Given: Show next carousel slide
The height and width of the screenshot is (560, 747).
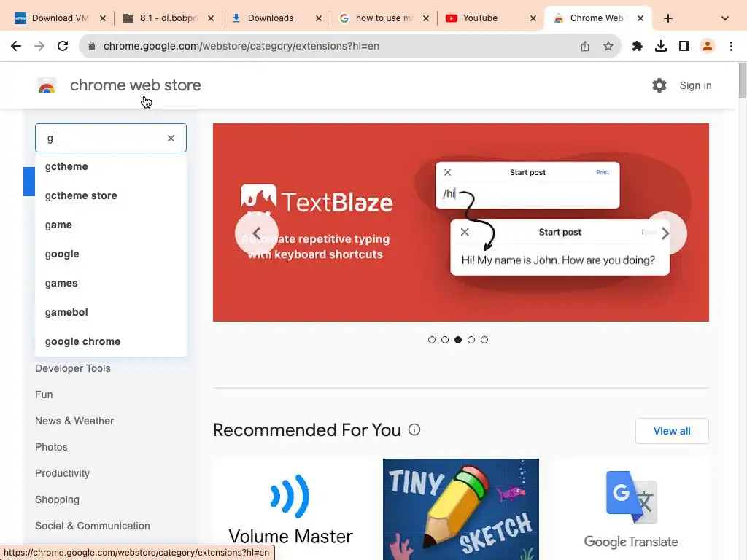Looking at the screenshot, I should (665, 233).
